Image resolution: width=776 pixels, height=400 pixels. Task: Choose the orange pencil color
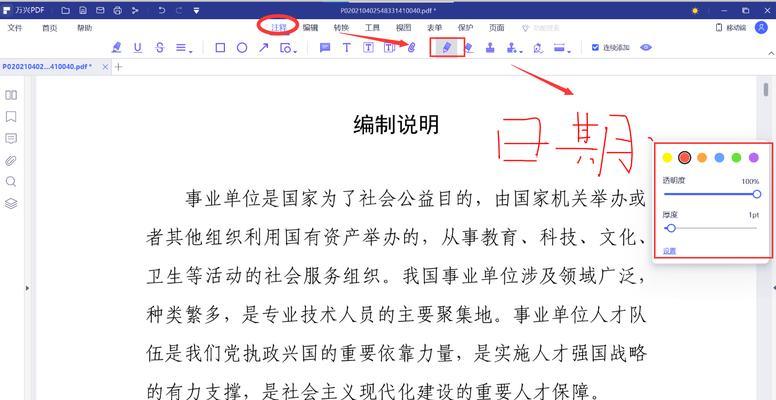coord(701,157)
